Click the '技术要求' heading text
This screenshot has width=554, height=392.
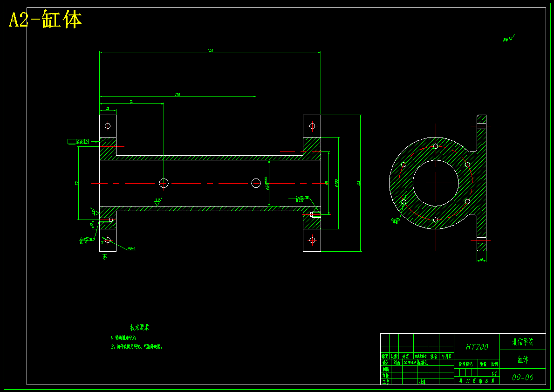pyautogui.click(x=140, y=327)
